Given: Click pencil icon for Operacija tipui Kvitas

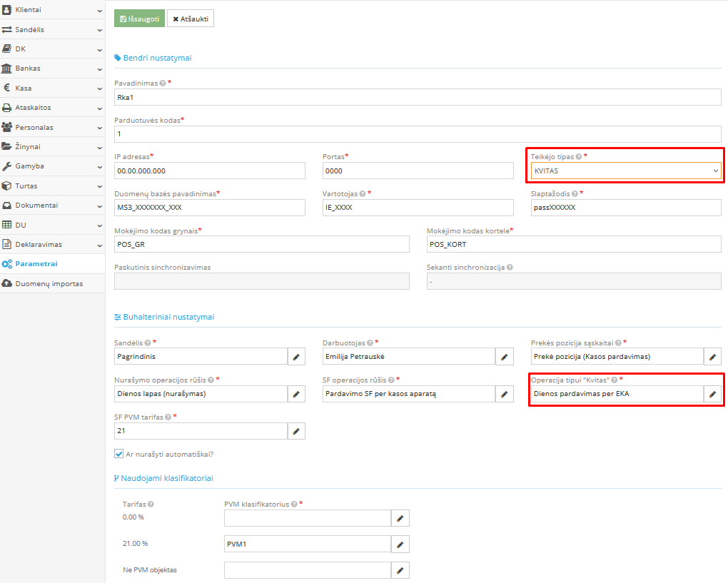Looking at the screenshot, I should tap(712, 394).
